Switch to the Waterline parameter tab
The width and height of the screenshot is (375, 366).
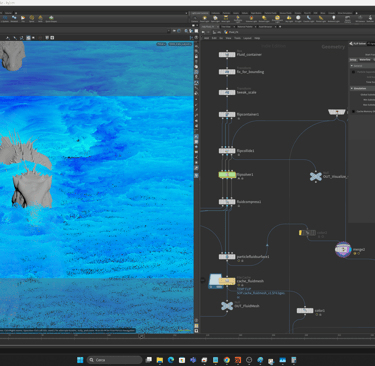tap(365, 60)
